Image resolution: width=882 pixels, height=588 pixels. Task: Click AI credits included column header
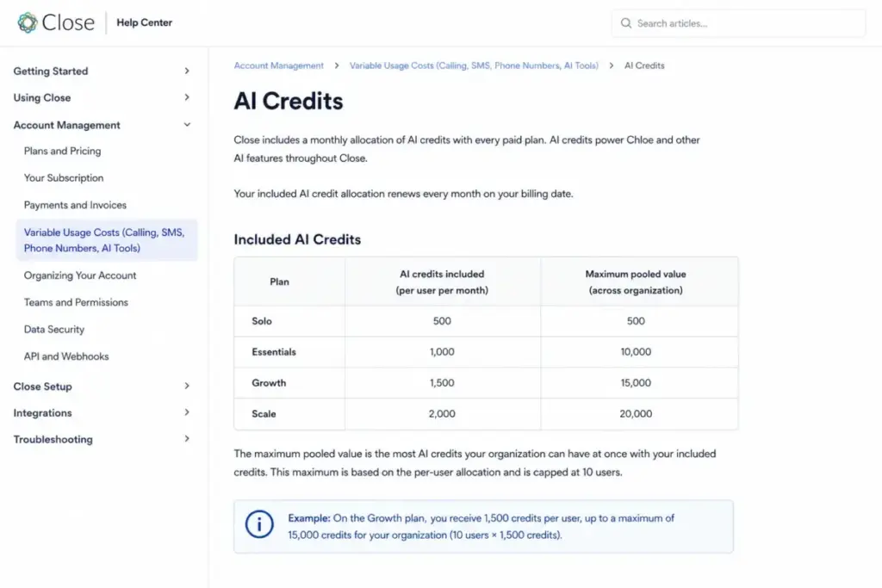442,282
